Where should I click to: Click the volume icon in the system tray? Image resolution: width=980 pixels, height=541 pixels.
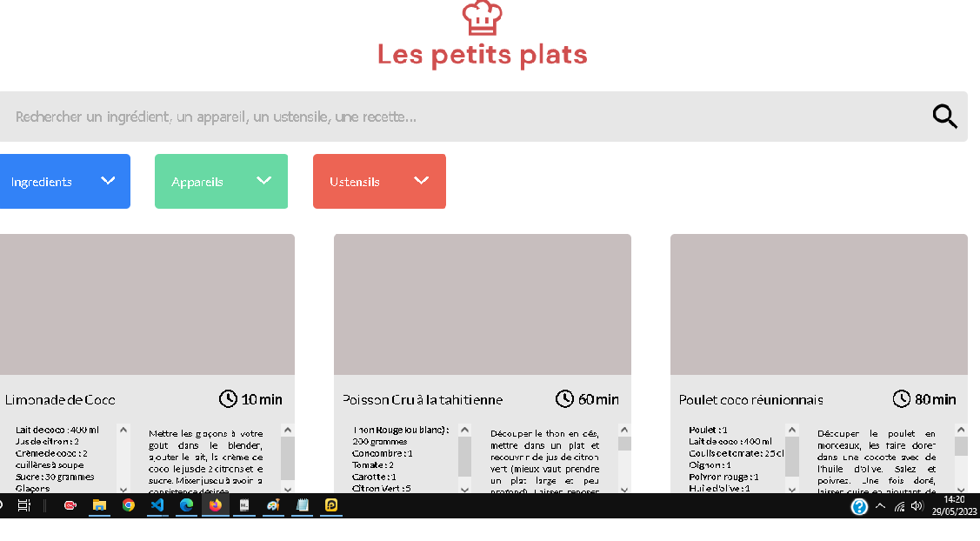pyautogui.click(x=916, y=505)
